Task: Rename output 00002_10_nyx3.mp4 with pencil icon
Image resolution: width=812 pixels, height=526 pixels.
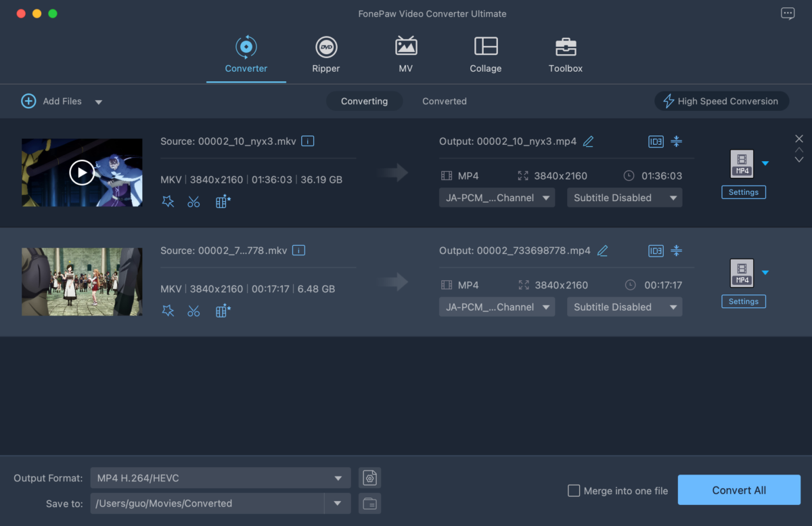Action: point(588,141)
